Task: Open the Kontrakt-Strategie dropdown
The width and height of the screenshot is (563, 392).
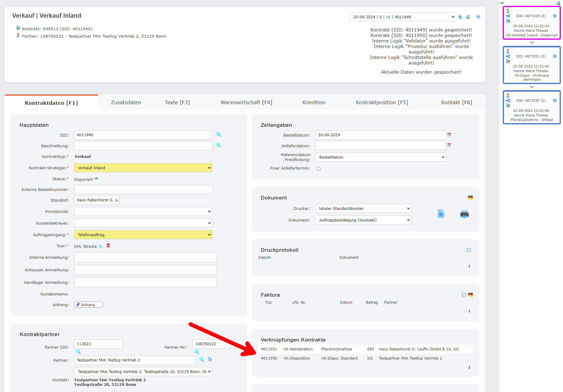Action: [x=143, y=168]
